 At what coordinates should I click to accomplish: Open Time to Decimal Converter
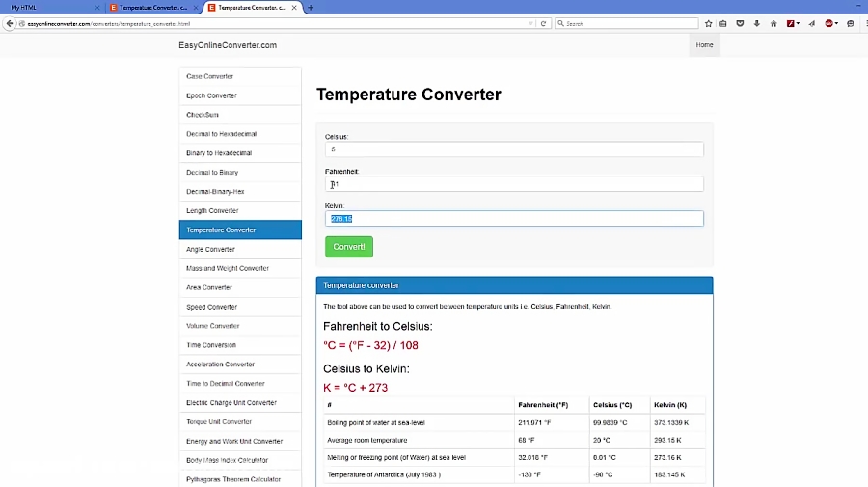tap(240, 384)
